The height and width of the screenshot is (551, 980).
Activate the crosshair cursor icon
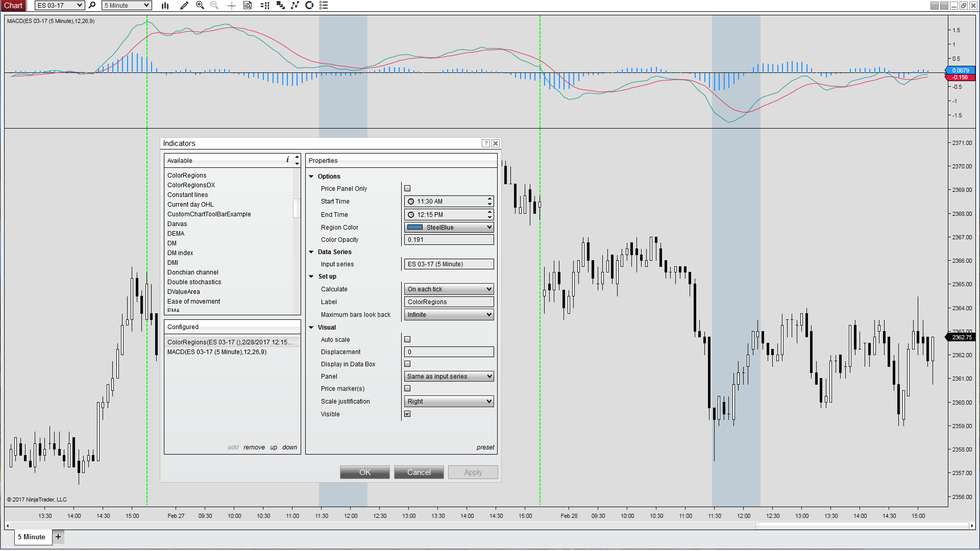(x=231, y=6)
